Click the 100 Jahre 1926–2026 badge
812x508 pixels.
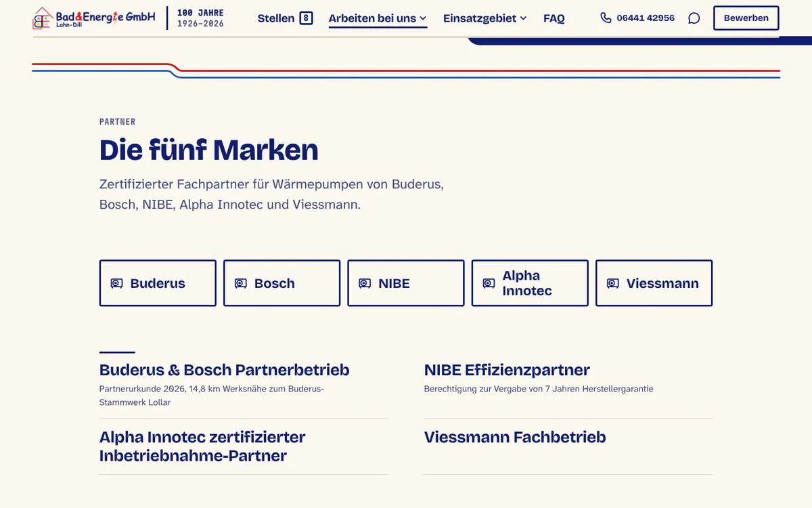click(200, 18)
